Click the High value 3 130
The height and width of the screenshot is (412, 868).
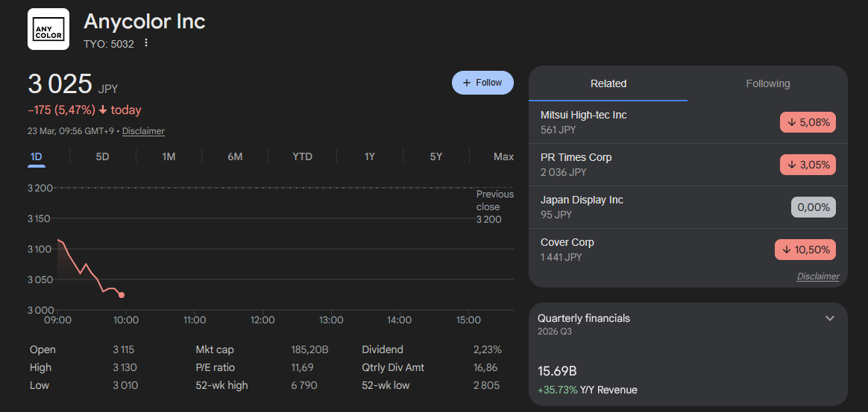[x=125, y=368]
